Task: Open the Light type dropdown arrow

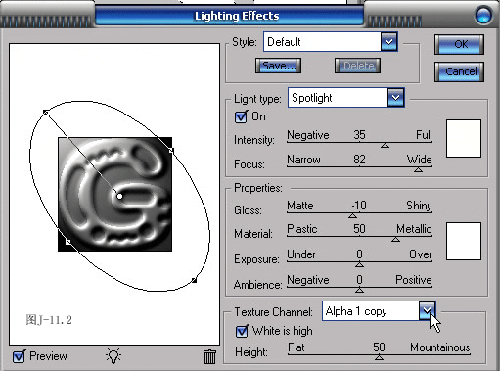Action: point(396,98)
